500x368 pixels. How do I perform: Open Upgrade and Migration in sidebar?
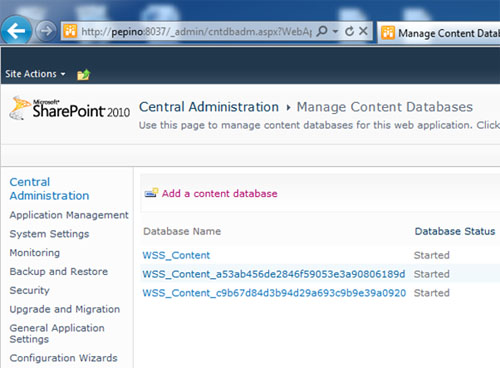click(x=65, y=309)
